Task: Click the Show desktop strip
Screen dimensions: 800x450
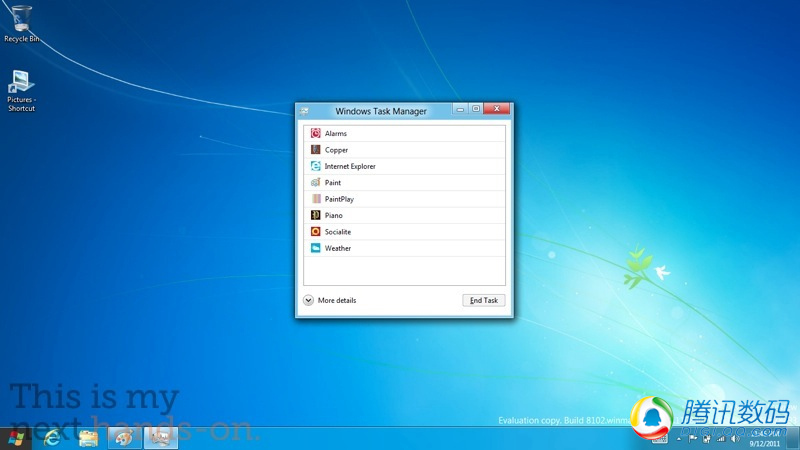Action: click(x=793, y=438)
